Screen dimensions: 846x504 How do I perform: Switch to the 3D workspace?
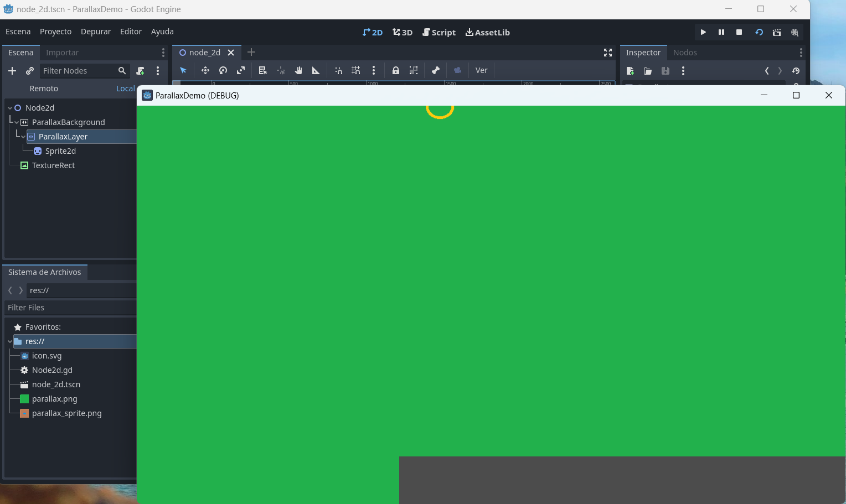tap(402, 32)
